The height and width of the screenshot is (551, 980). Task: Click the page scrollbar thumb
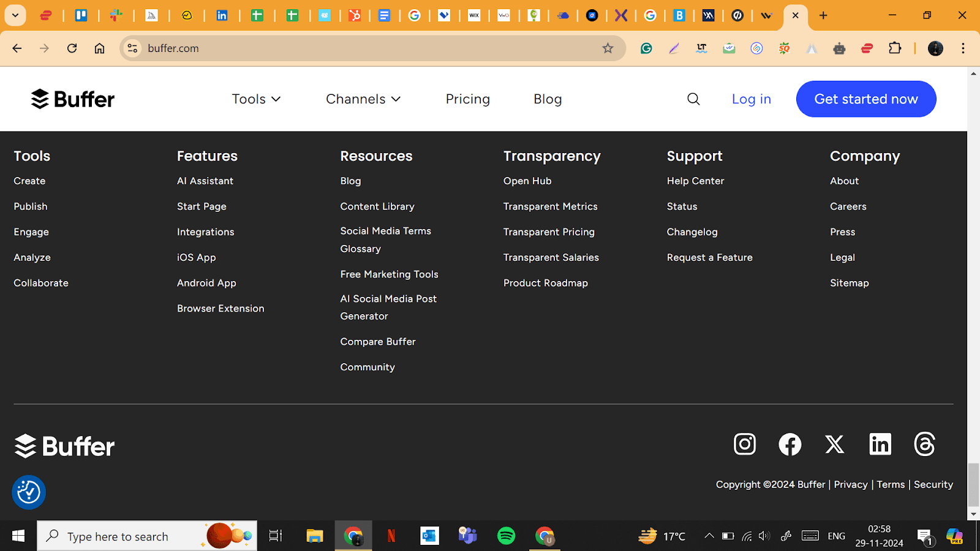(973, 484)
